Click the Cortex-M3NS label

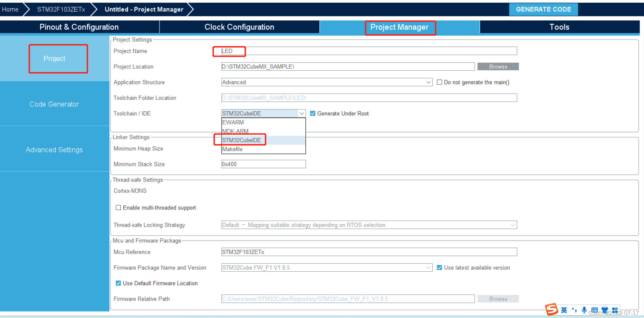130,191
